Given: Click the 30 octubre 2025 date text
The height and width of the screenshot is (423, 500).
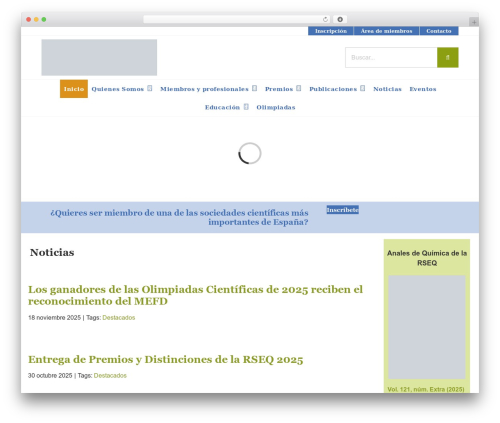Looking at the screenshot, I should [50, 376].
